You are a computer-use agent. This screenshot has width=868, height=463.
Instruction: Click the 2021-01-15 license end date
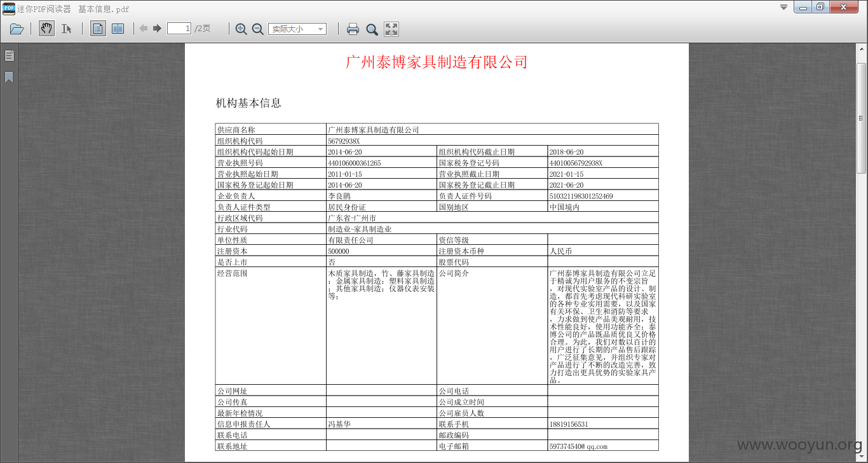point(567,174)
